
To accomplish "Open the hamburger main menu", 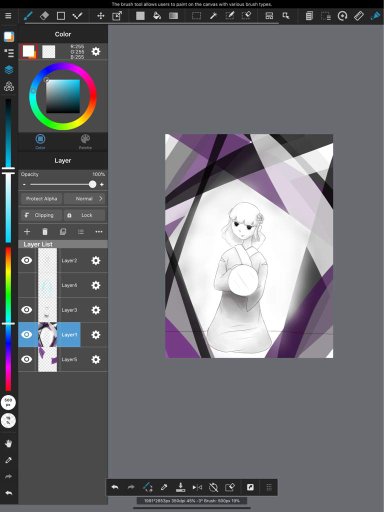I will point(8,16).
